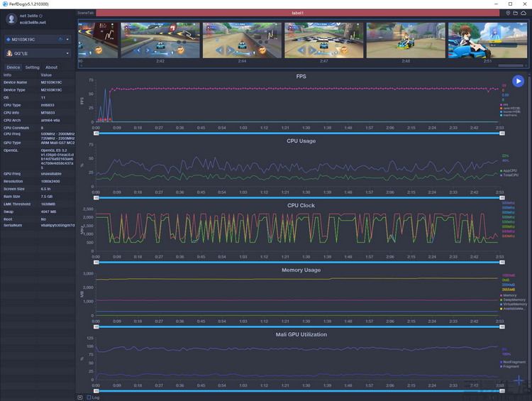Toggle the Fragment series in the GPU legend

[509, 366]
